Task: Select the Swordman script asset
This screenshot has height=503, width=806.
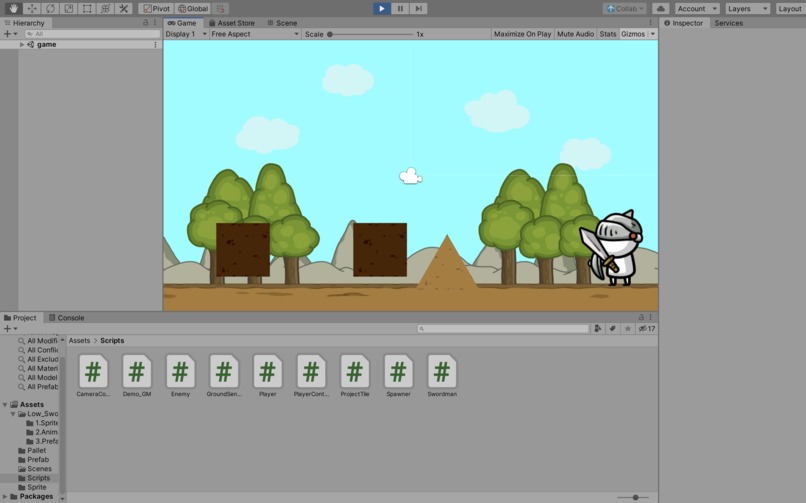Action: [x=442, y=376]
